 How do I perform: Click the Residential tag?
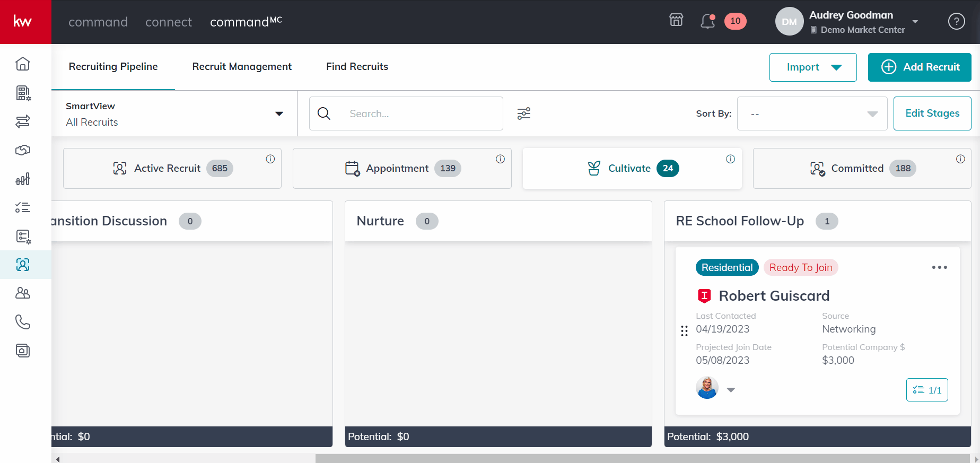(x=727, y=267)
